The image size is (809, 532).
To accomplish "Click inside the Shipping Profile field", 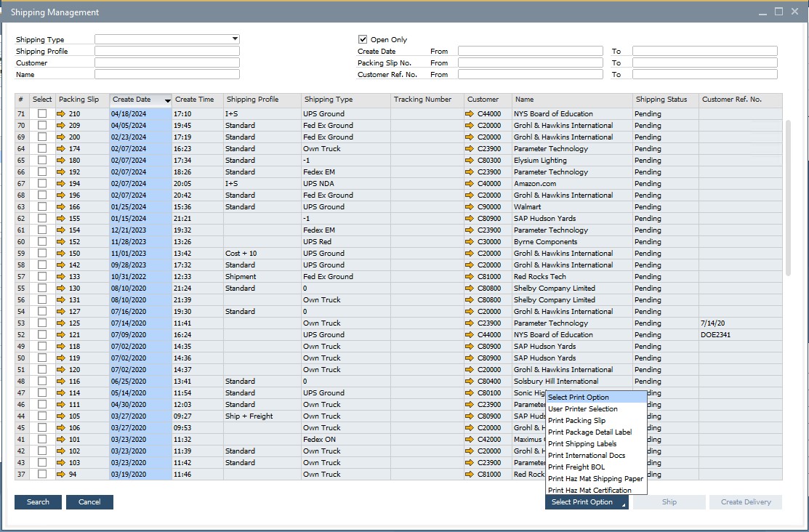I will click(x=167, y=51).
